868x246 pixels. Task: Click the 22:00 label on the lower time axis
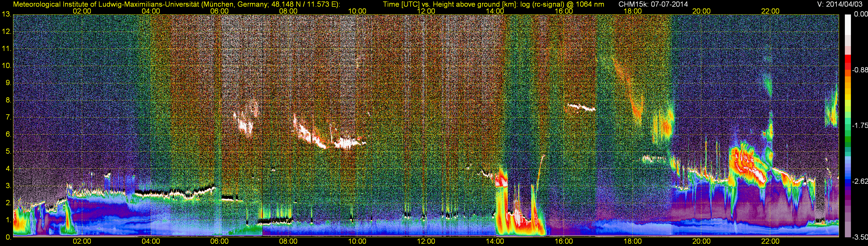click(770, 241)
